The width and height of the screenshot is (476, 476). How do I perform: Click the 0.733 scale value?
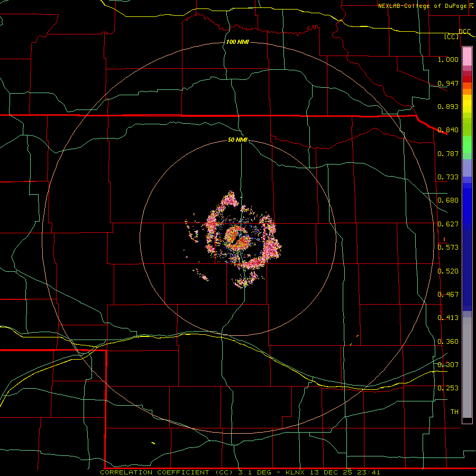coord(448,177)
